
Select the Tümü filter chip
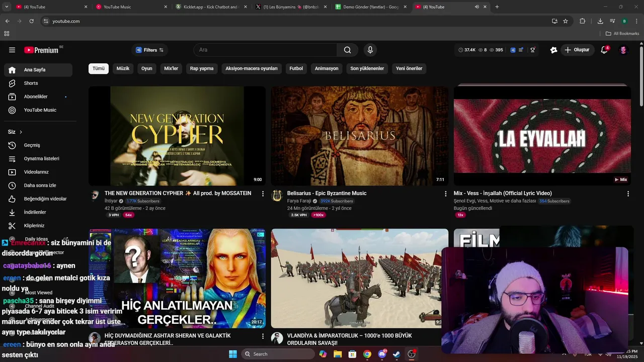[99, 68]
